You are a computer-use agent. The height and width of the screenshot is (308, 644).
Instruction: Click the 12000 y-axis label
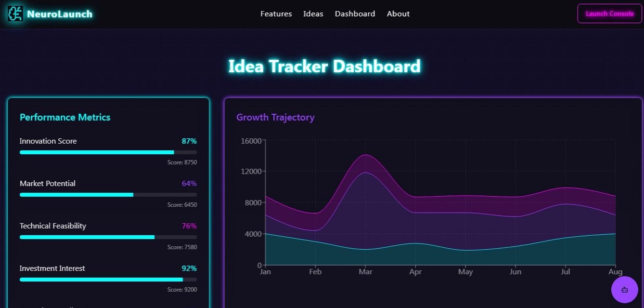[251, 172]
